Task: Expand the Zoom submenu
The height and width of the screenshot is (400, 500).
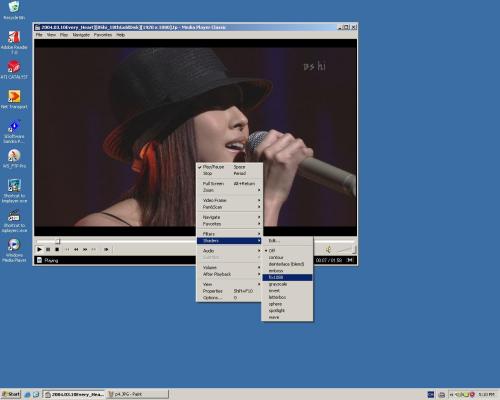Action: (x=229, y=190)
